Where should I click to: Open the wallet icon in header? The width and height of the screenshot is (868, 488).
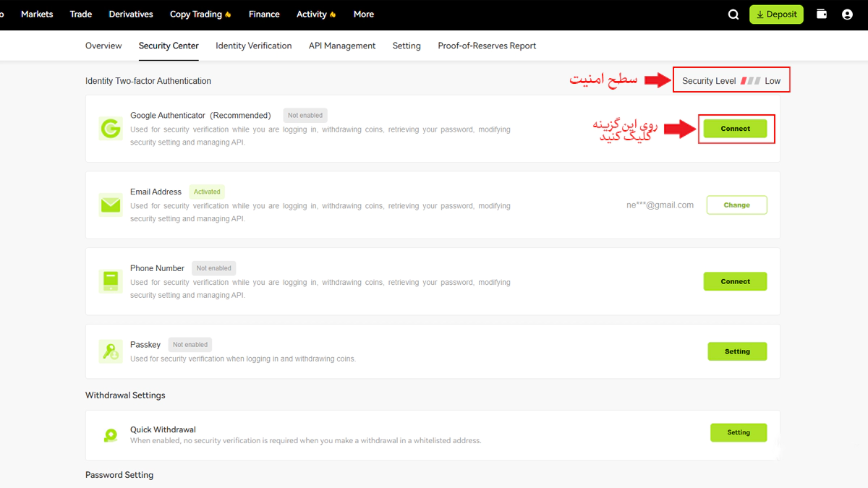(x=822, y=14)
